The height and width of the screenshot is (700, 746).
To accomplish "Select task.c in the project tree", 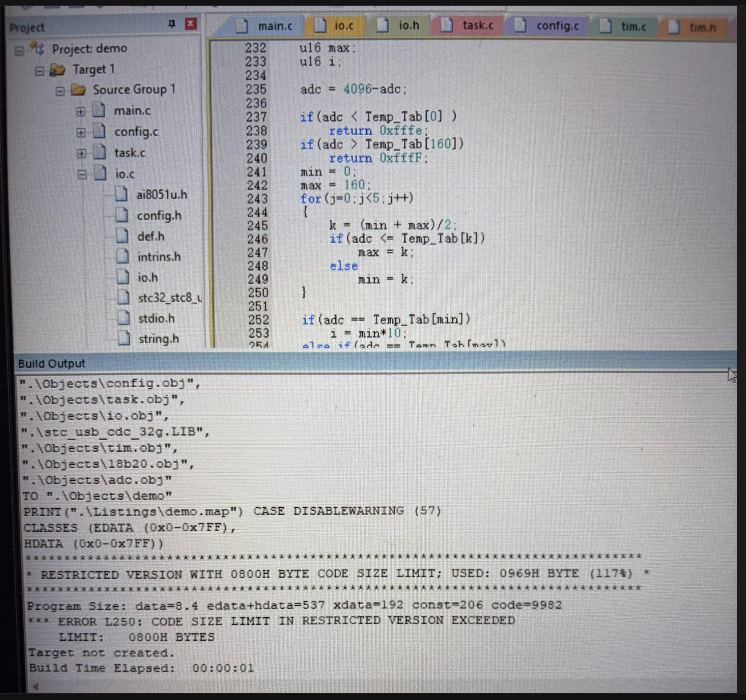I will 130,153.
